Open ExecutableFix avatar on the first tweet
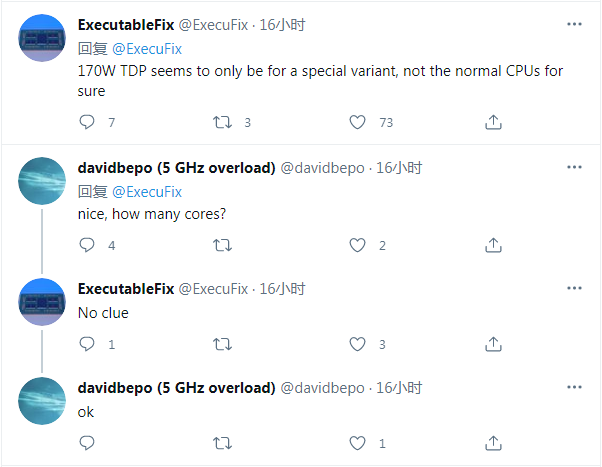This screenshot has width=602, height=467. point(43,38)
